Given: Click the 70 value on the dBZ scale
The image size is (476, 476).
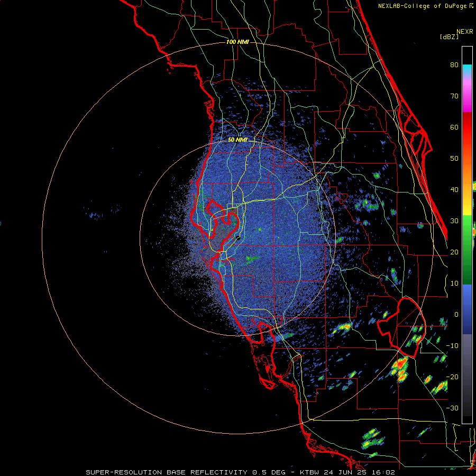Looking at the screenshot, I should 454,96.
